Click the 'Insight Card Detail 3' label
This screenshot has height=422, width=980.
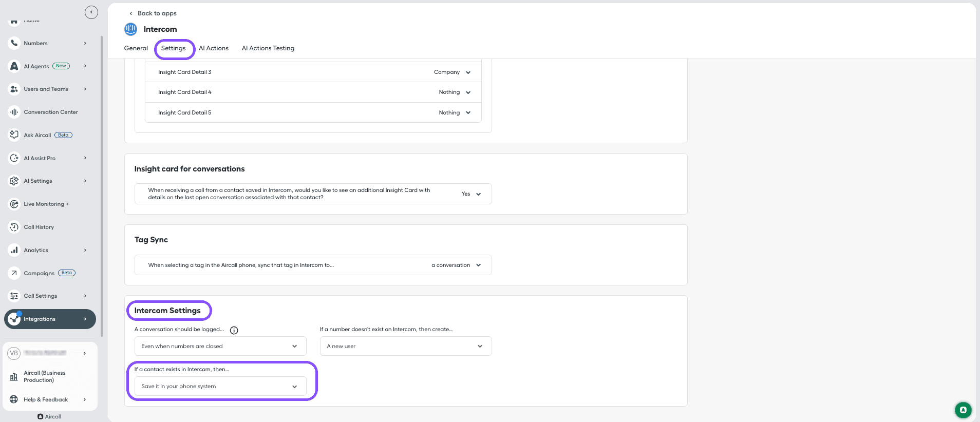pos(185,72)
